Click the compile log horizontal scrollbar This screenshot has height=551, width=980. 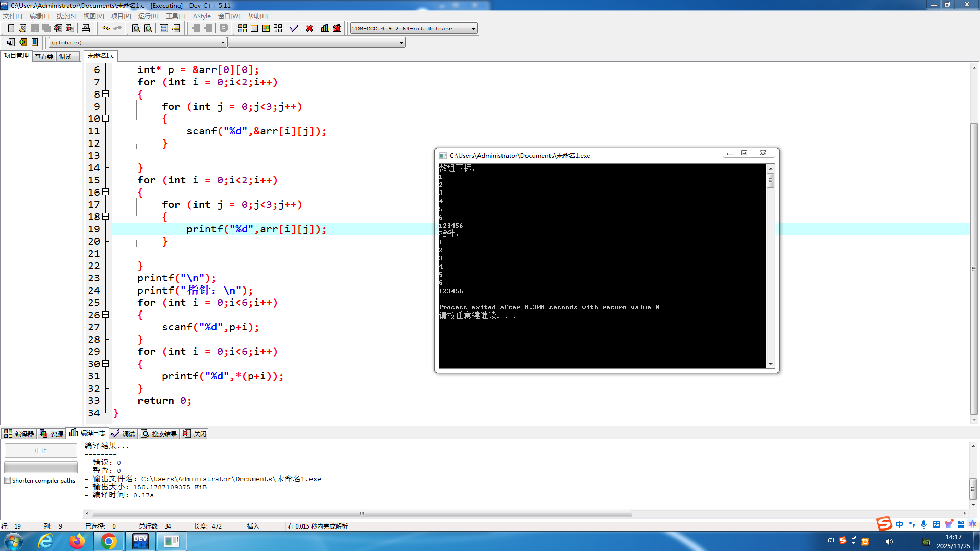coord(362,513)
